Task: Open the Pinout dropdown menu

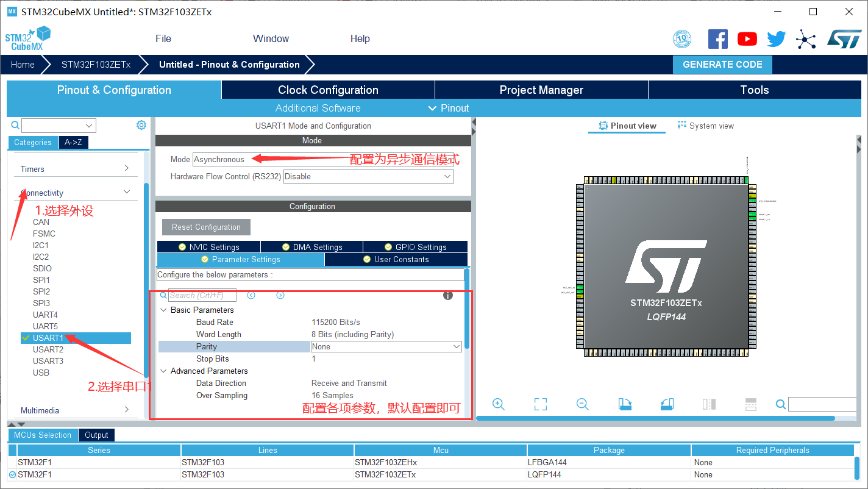Action: pyautogui.click(x=449, y=108)
